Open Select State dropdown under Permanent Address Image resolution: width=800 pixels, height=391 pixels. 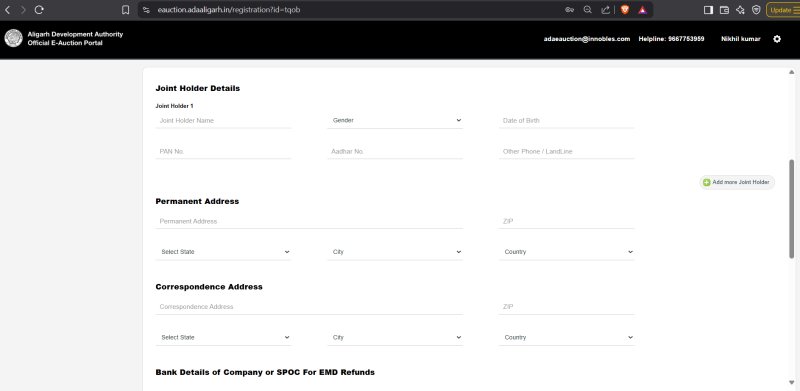(223, 252)
